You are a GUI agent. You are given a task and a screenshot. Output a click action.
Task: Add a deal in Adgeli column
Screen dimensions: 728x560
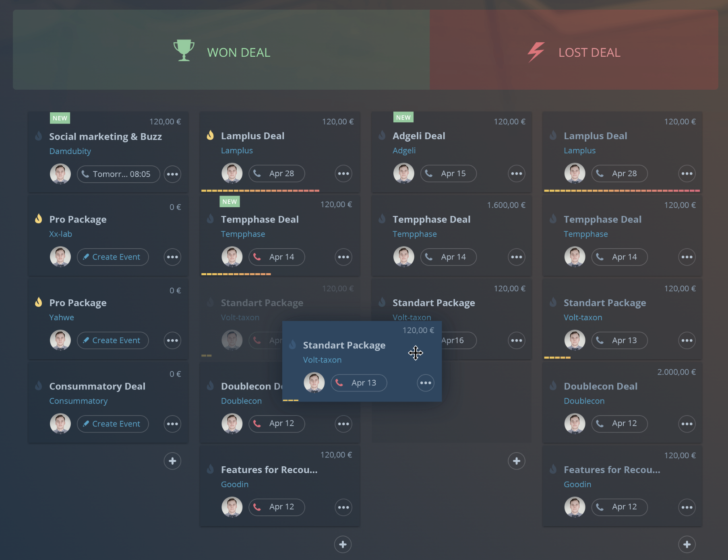(517, 461)
